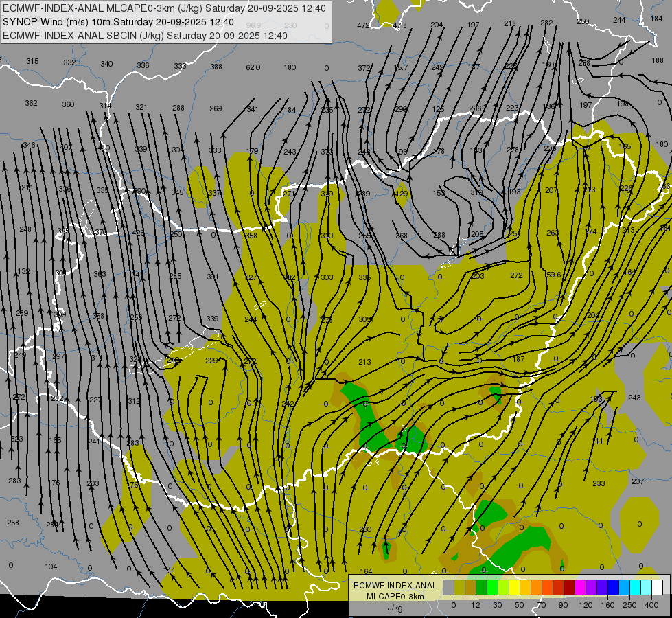
Task: Choose the white legend swatch
Action: tap(657, 587)
